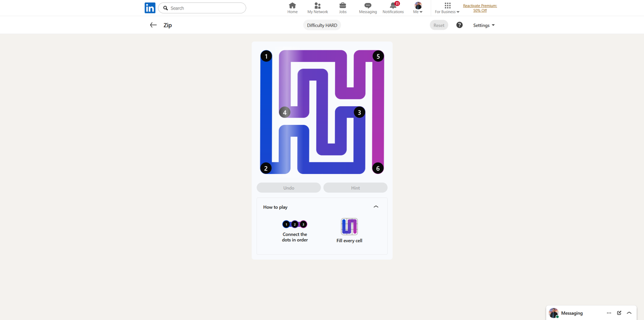This screenshot has width=644, height=320.
Task: Open My Network icon
Action: tap(318, 6)
